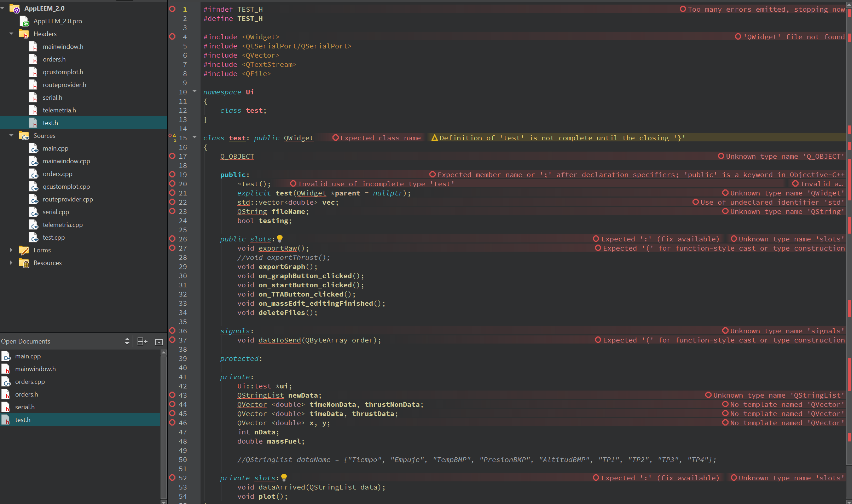The width and height of the screenshot is (852, 504).
Task: Click the AppLEEM_2.0.pro file icon
Action: coord(24,21)
